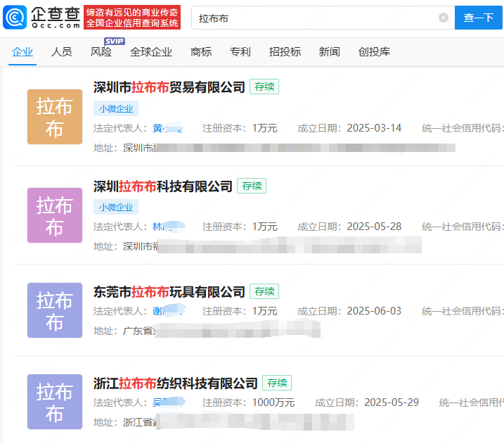Viewport: 504px width, 444px height.
Task: Click the 拉布布 logo of 浙江拉布布纺织科技有限公司
Action: [55, 402]
